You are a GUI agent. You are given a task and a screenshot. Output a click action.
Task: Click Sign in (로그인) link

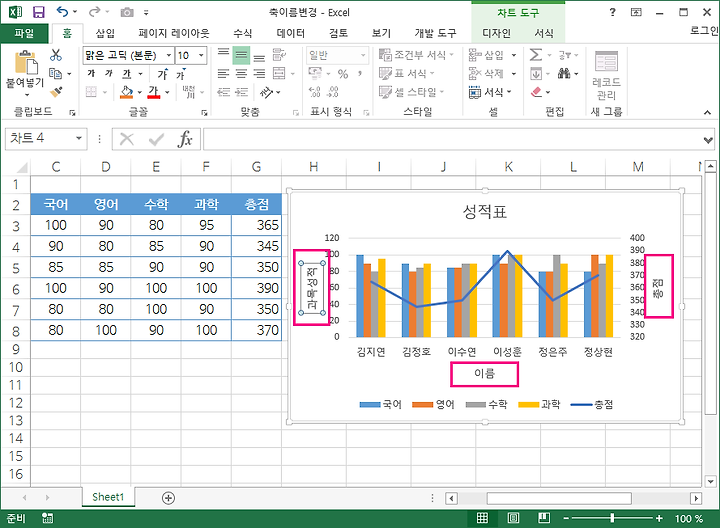(x=704, y=31)
